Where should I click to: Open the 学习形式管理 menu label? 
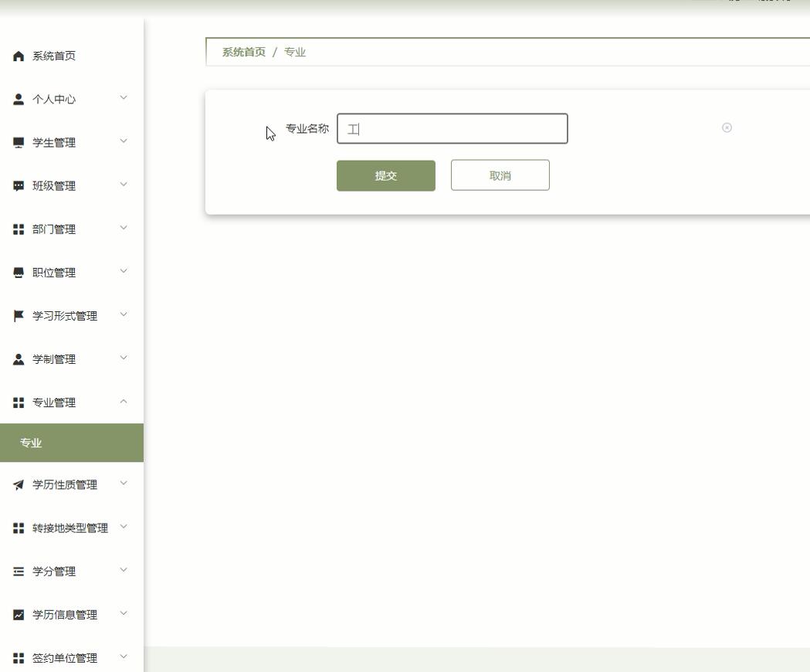65,316
